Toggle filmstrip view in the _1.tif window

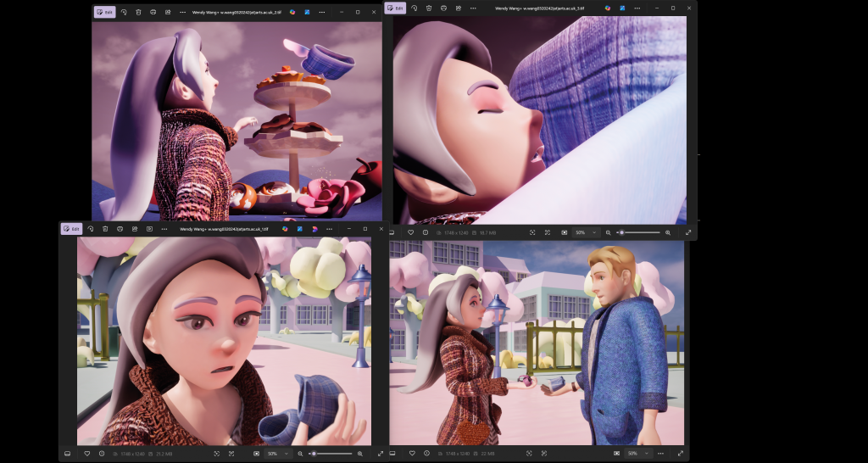pyautogui.click(x=67, y=454)
